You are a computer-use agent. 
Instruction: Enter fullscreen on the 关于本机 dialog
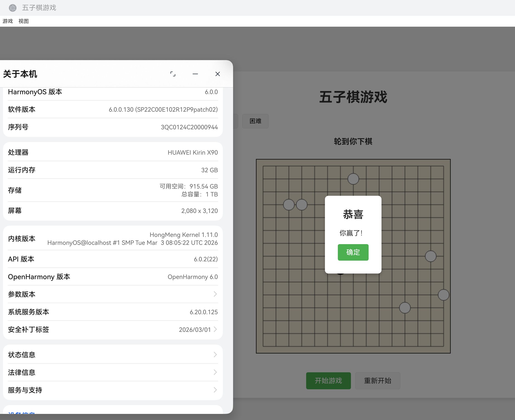point(173,74)
